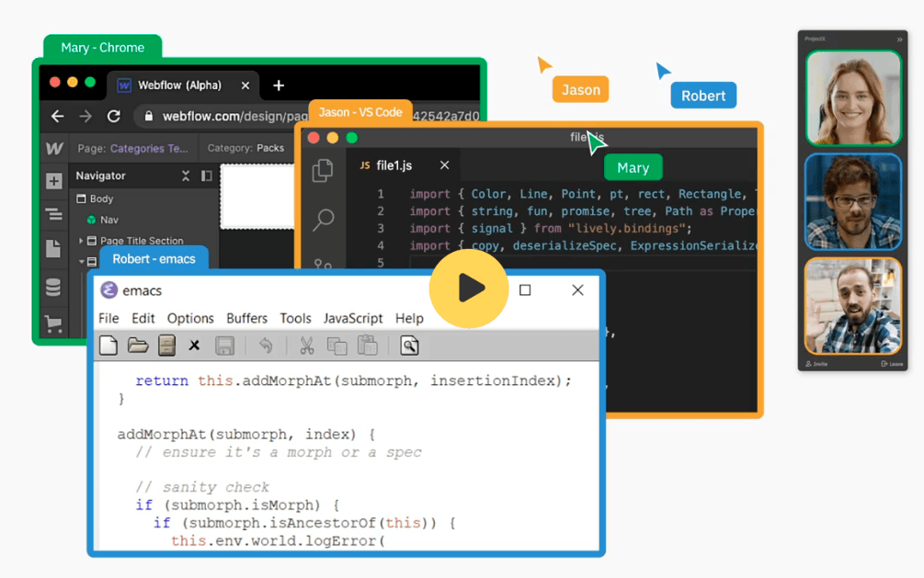The image size is (924, 578).
Task: Open the File menu in emacs
Action: (x=108, y=318)
